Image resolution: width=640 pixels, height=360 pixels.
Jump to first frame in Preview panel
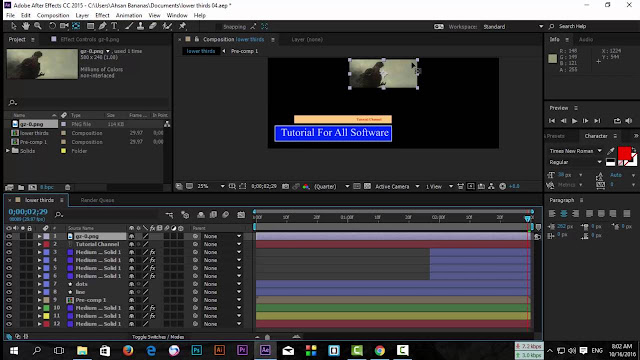552,121
